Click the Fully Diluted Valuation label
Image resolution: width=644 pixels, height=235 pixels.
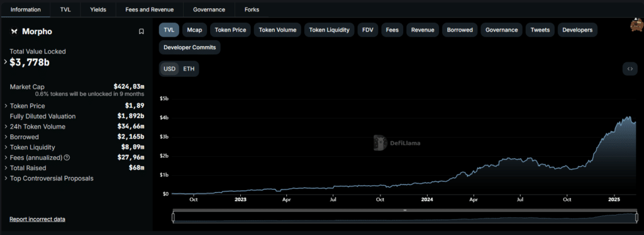[x=43, y=117]
